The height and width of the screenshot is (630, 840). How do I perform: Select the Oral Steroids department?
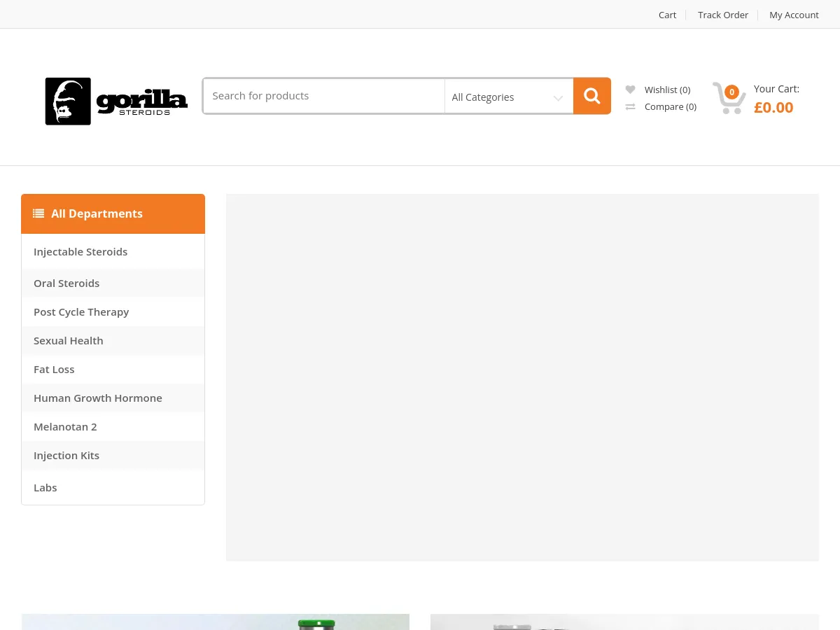[x=66, y=283]
